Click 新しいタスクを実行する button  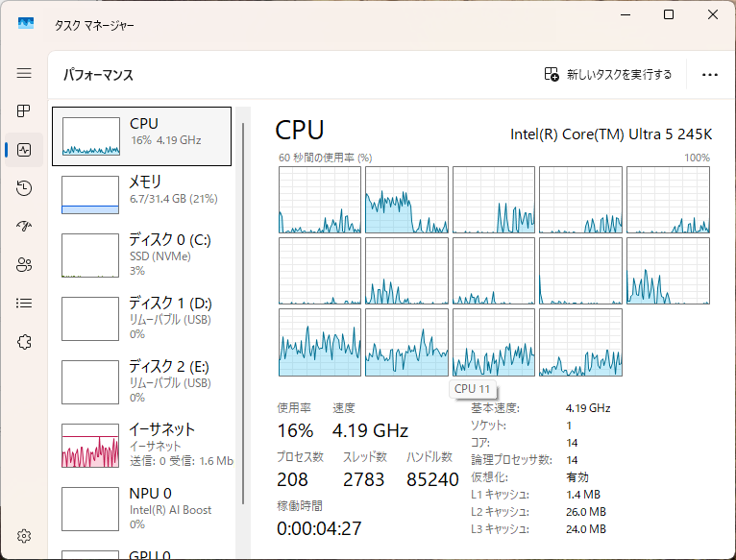[608, 74]
